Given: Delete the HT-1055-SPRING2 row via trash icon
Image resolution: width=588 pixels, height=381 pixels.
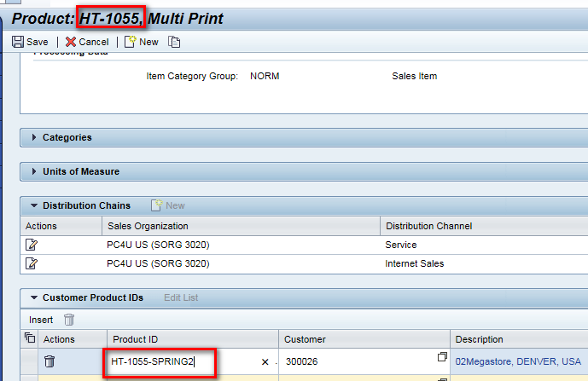Looking at the screenshot, I should click(x=49, y=361).
